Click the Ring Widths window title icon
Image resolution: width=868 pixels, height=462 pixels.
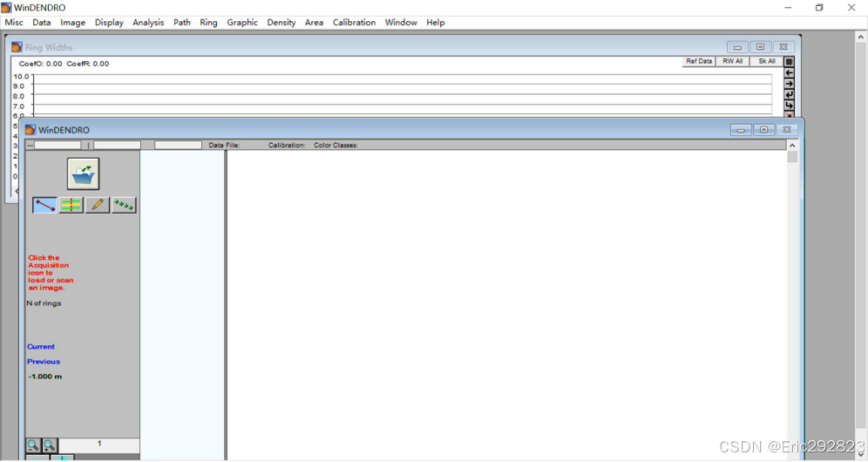tap(17, 47)
